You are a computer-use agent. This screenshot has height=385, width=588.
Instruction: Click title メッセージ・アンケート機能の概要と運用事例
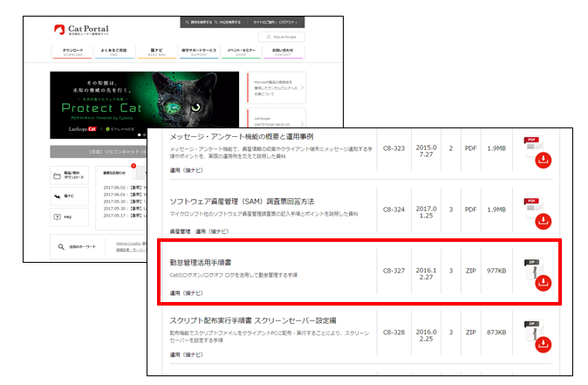pyautogui.click(x=242, y=136)
